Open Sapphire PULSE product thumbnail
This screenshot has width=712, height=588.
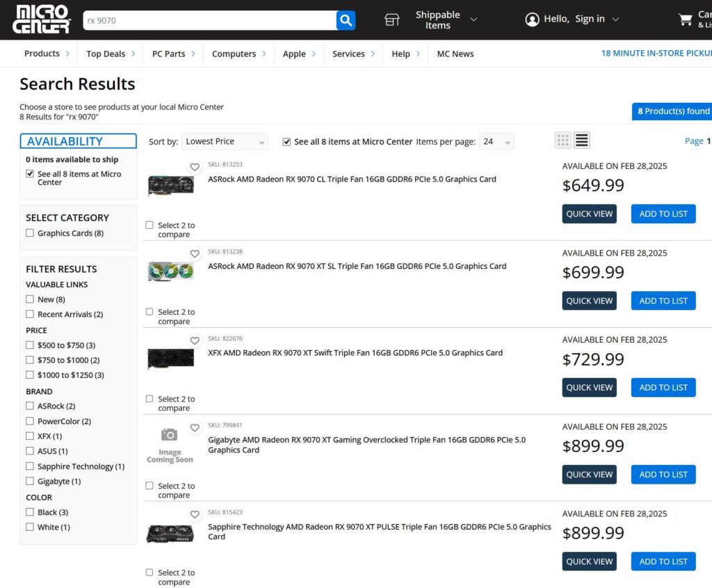(x=170, y=533)
